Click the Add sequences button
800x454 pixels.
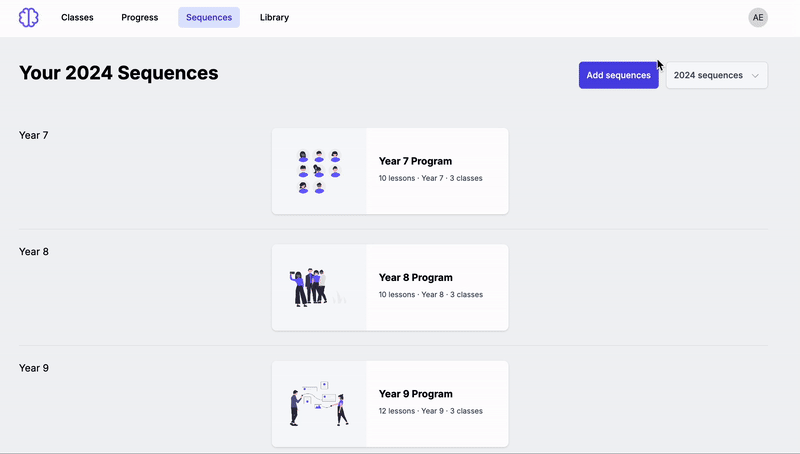(x=618, y=75)
